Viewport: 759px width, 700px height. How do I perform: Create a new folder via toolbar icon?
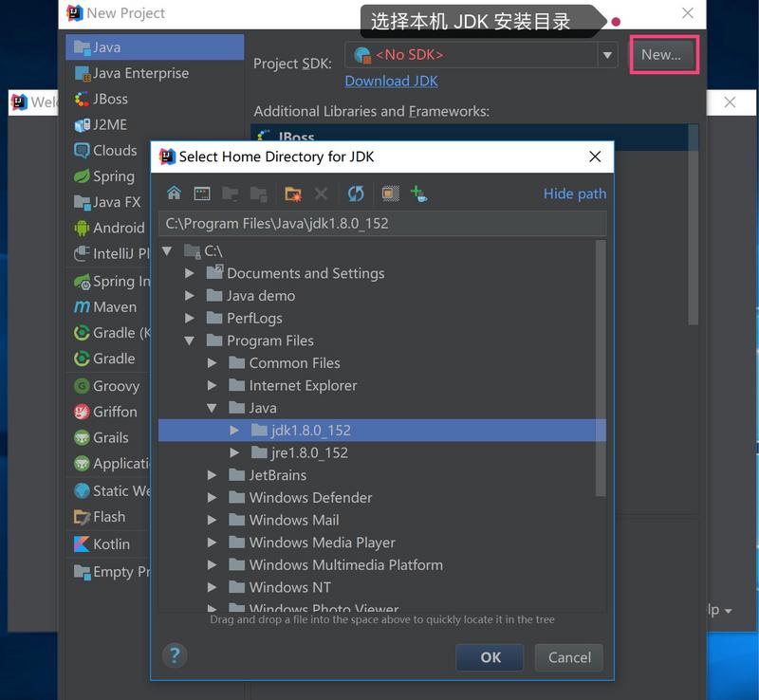click(x=293, y=194)
